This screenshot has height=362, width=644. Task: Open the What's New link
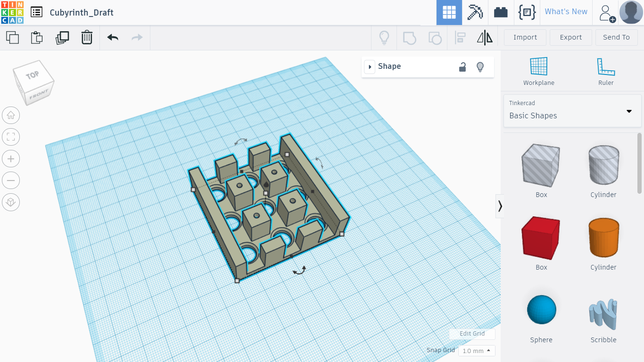tap(566, 12)
